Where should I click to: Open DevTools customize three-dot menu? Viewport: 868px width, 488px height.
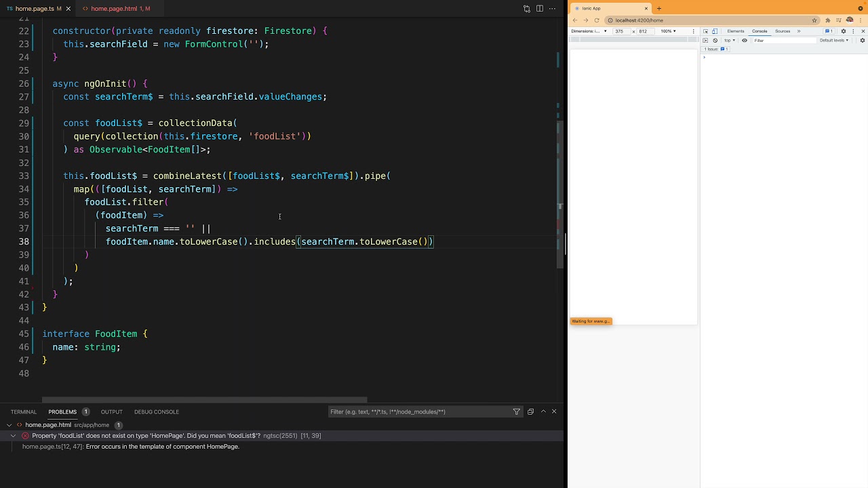[853, 31]
